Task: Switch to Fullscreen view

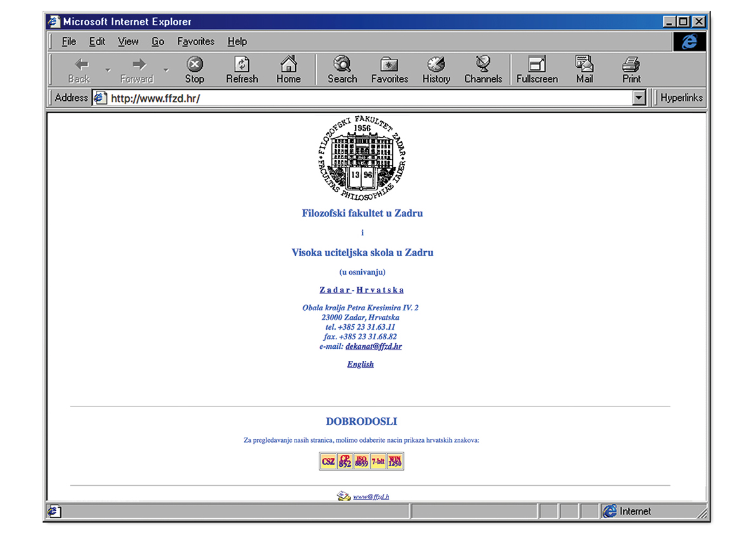Action: click(537, 69)
